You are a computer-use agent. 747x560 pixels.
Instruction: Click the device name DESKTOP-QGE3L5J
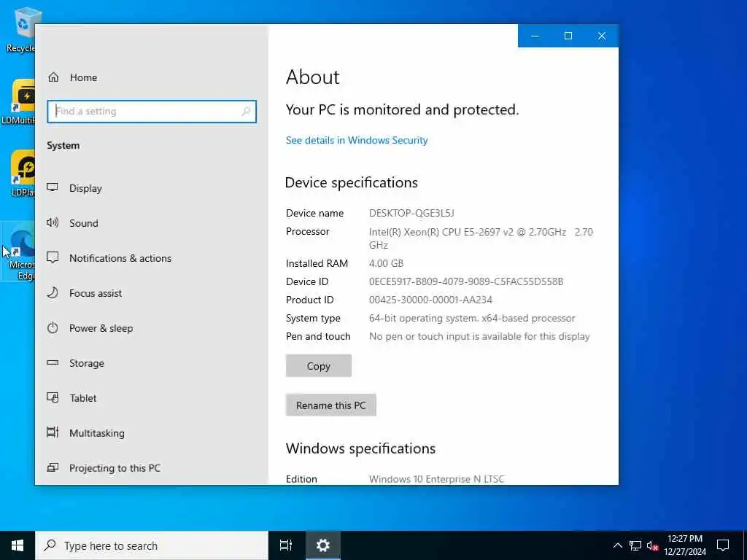(x=411, y=213)
